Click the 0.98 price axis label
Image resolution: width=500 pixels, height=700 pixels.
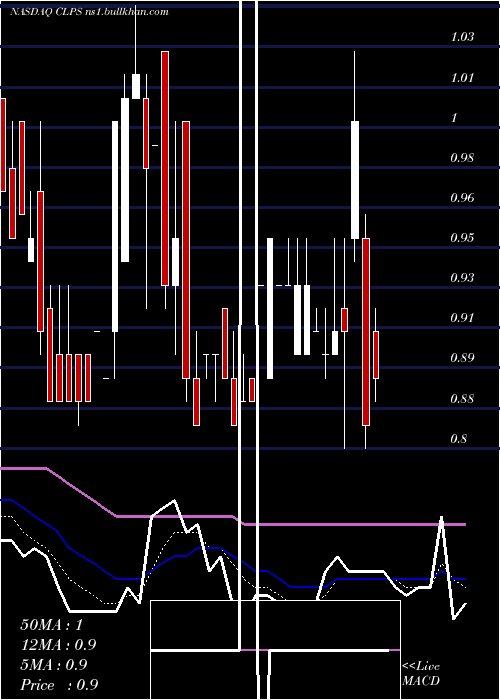462,158
